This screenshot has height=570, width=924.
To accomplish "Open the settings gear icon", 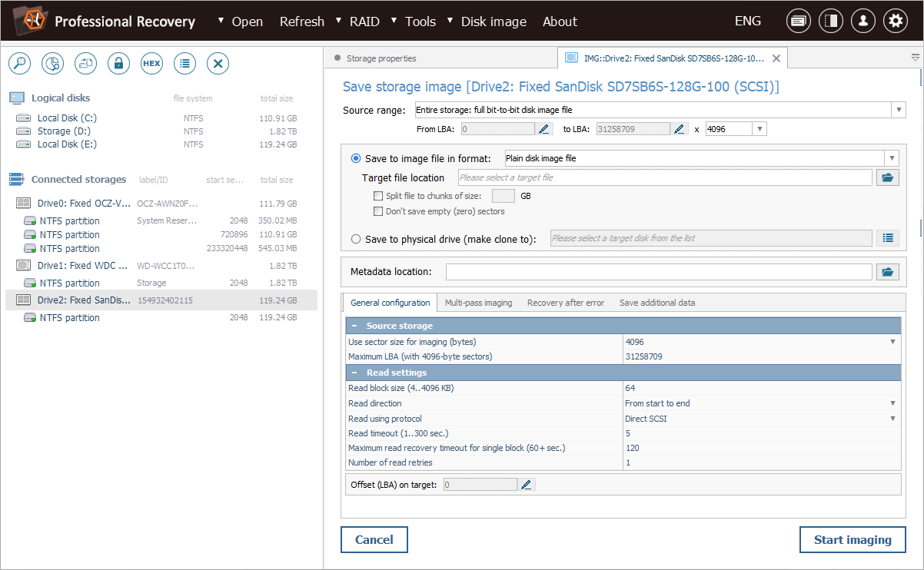I will [896, 22].
